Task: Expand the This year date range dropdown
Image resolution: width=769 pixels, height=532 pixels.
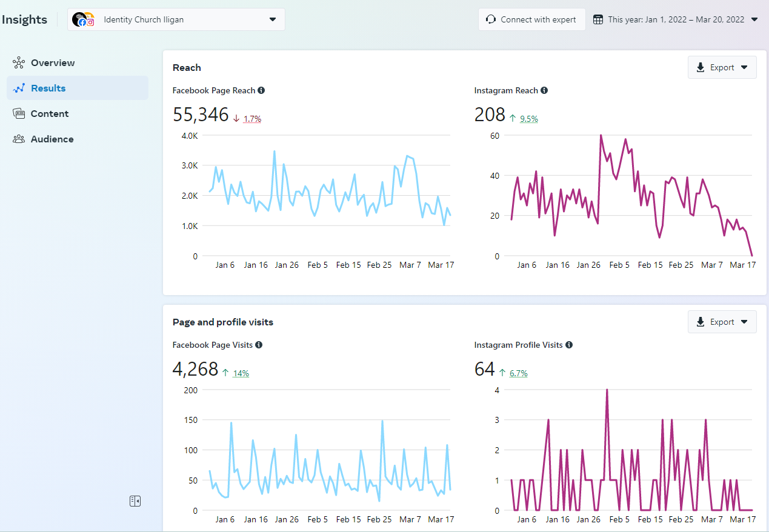Action: [x=754, y=19]
